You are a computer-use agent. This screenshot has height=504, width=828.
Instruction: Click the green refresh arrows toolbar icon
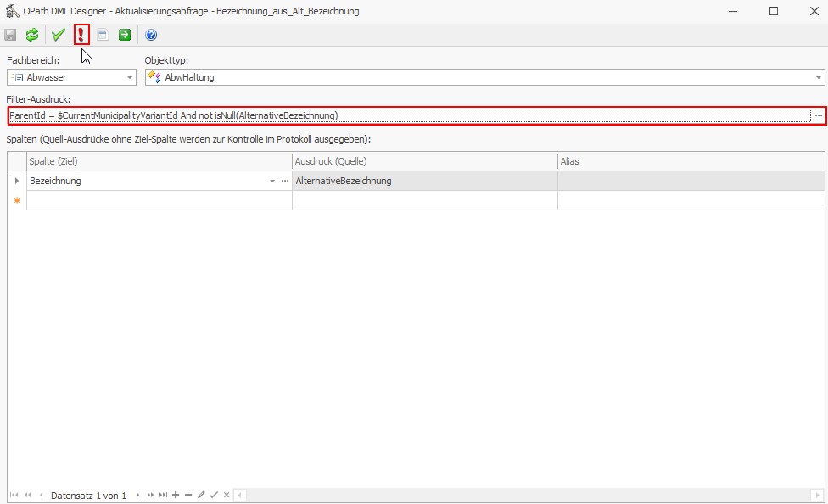click(x=32, y=35)
